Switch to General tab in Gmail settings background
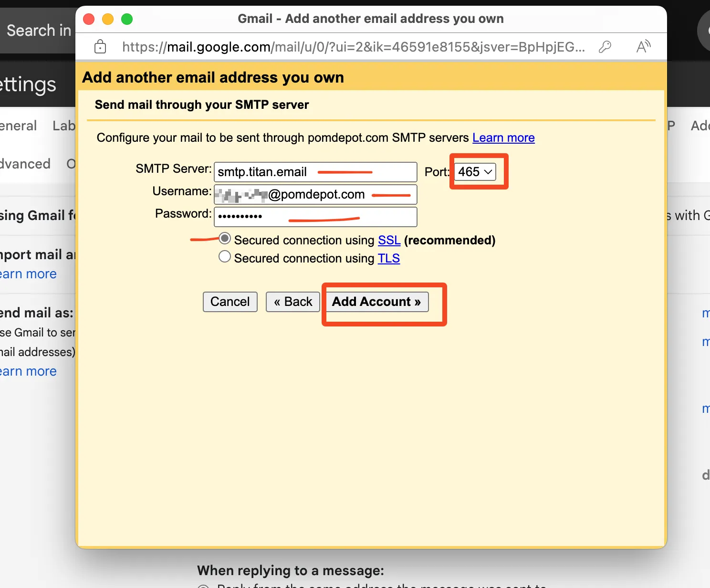The height and width of the screenshot is (588, 710). [18, 126]
